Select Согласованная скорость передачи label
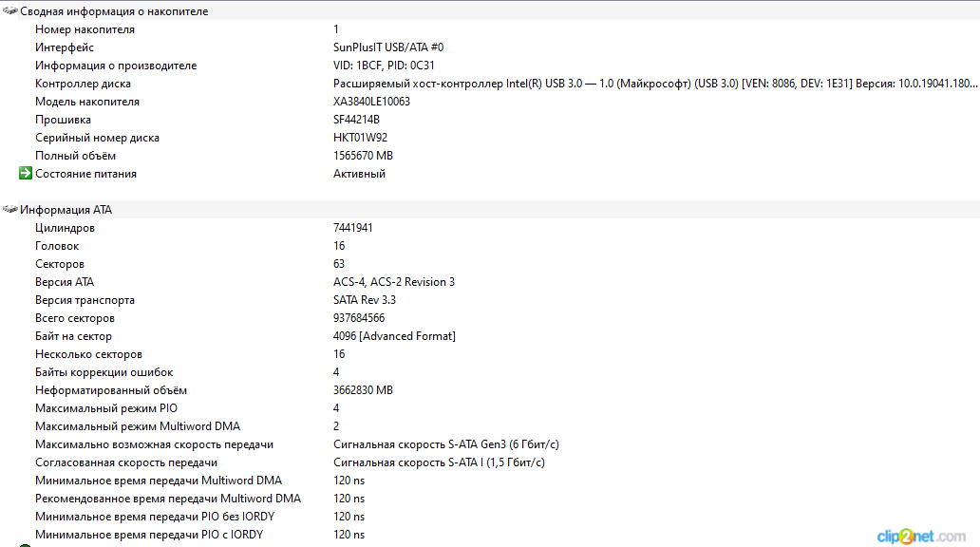Screen dimensions: 980x547 pyautogui.click(x=126, y=462)
